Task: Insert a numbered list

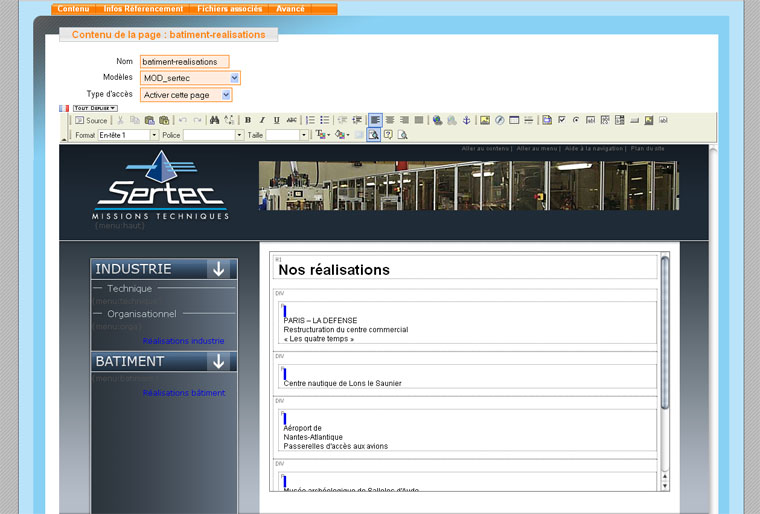Action: tap(310, 120)
